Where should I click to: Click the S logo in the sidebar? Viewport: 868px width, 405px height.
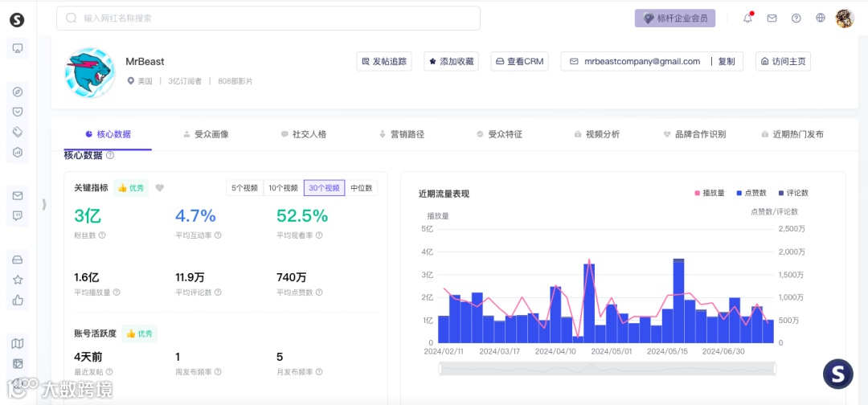point(17,20)
